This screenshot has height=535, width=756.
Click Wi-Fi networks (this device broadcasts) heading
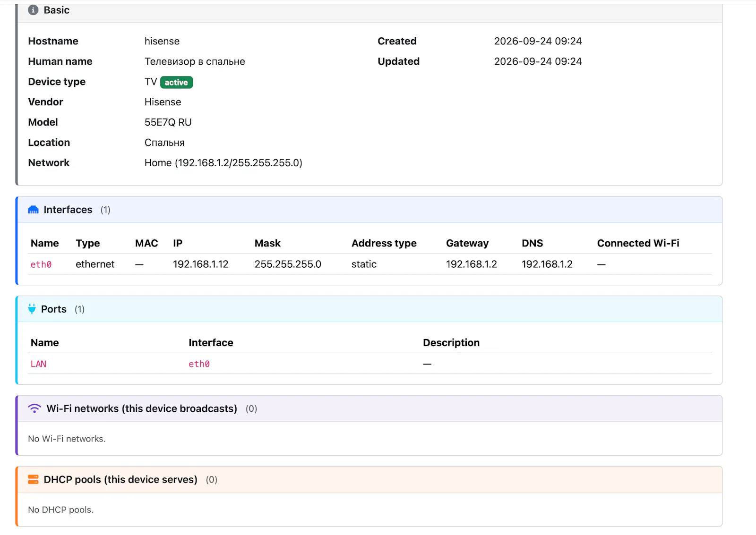coord(142,408)
